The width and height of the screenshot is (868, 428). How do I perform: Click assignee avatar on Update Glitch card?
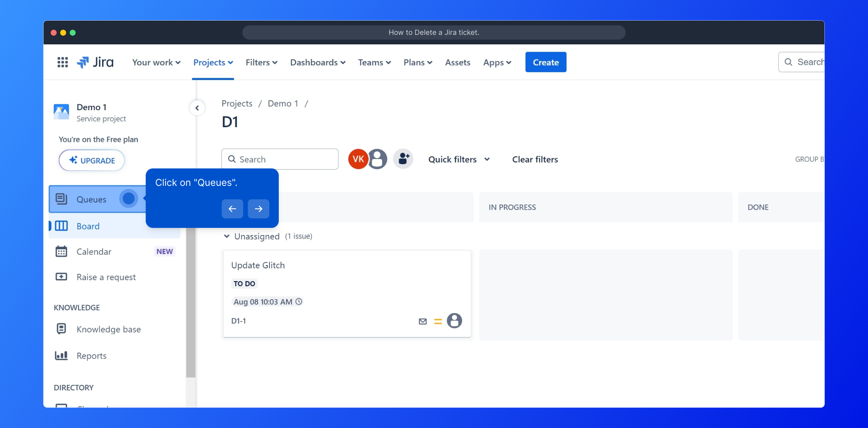[454, 321]
